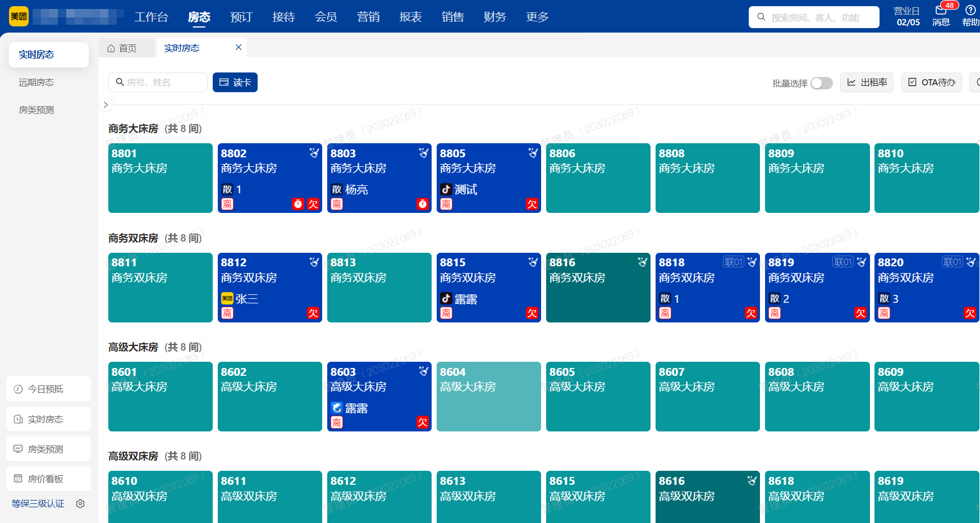Click the red 欠 badge on room 8805
This screenshot has width=980, height=523.
pos(532,204)
